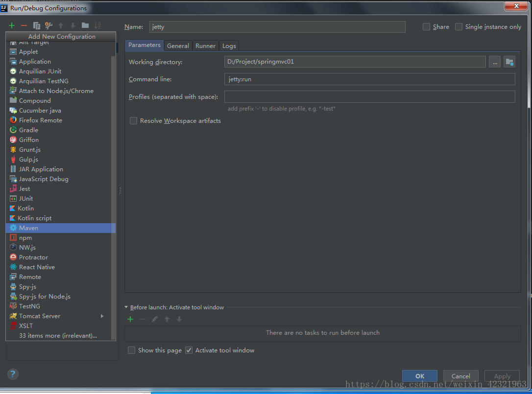Show 33 items more (irrelevant)
The image size is (532, 394).
coord(61,336)
